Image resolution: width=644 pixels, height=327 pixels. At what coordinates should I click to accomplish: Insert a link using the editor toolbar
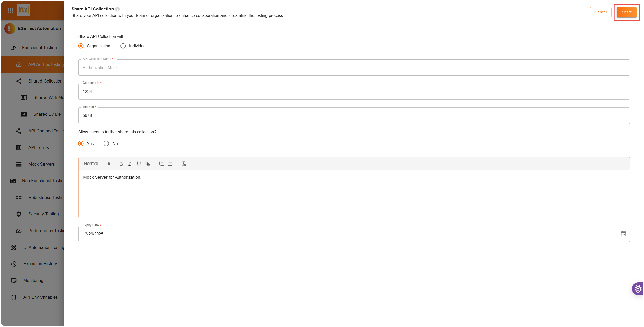[x=148, y=164]
